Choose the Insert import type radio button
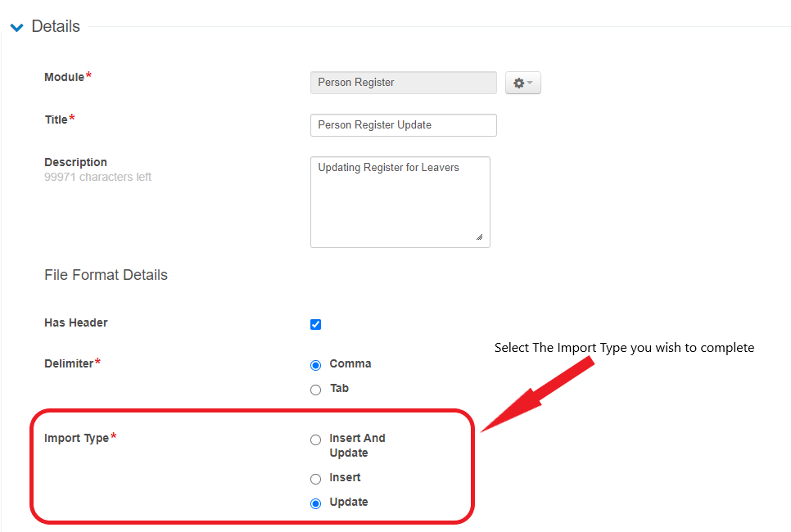Image resolution: width=791 pixels, height=532 pixels. click(x=316, y=479)
